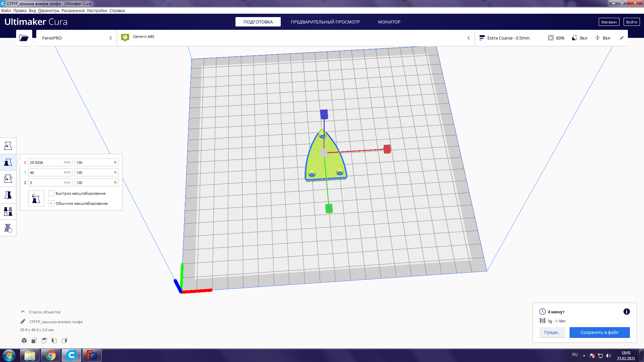Screen dimensions: 644x362
Task: Switch to ПРЕДВАРИТЕЛЬНЫЙ ПРОСМОТР tab
Action: pos(325,22)
